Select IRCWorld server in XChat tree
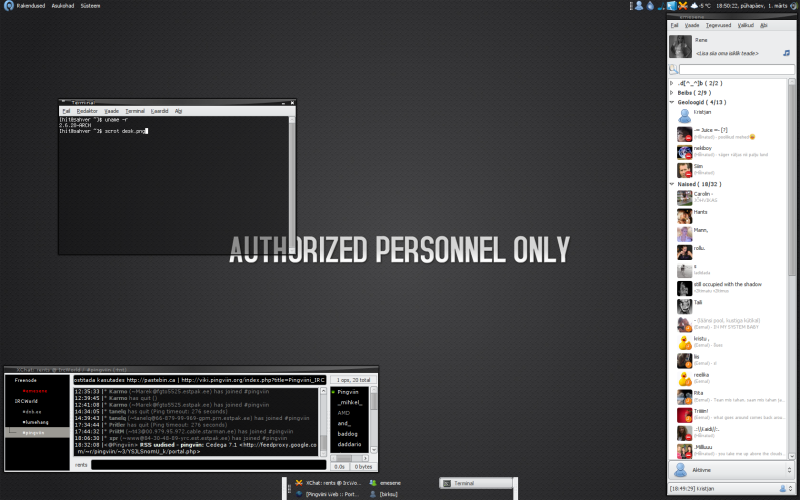Viewport: 800px width, 500px height. tap(26, 401)
